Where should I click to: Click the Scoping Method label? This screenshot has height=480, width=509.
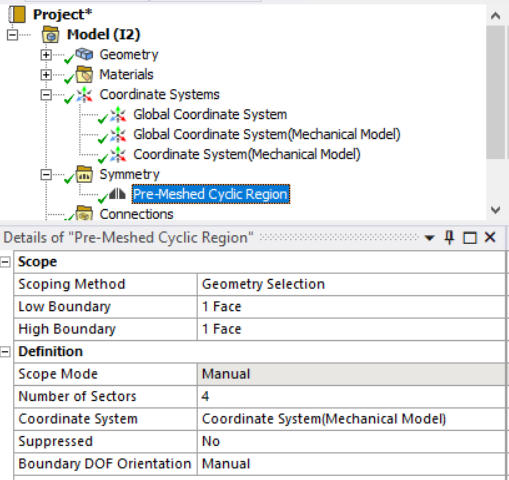(x=72, y=284)
